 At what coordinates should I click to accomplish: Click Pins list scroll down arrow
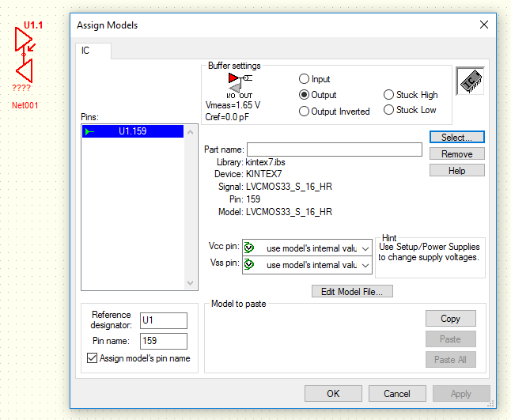[x=191, y=282]
